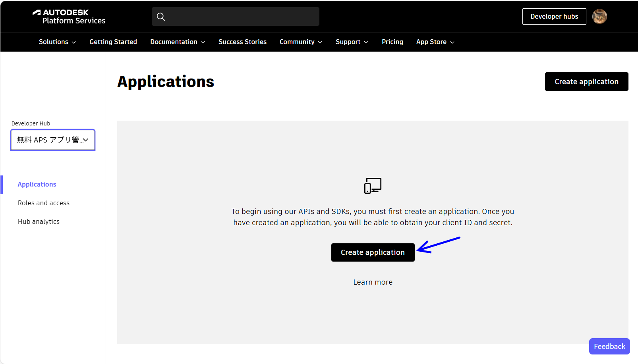Open the Support dropdown menu
The height and width of the screenshot is (364, 638).
pos(352,42)
